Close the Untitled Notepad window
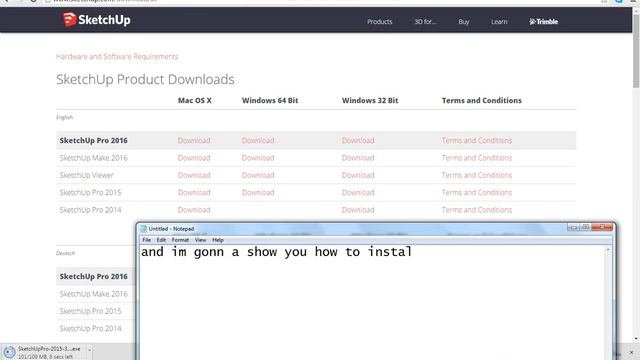640x360 pixels. [602, 227]
